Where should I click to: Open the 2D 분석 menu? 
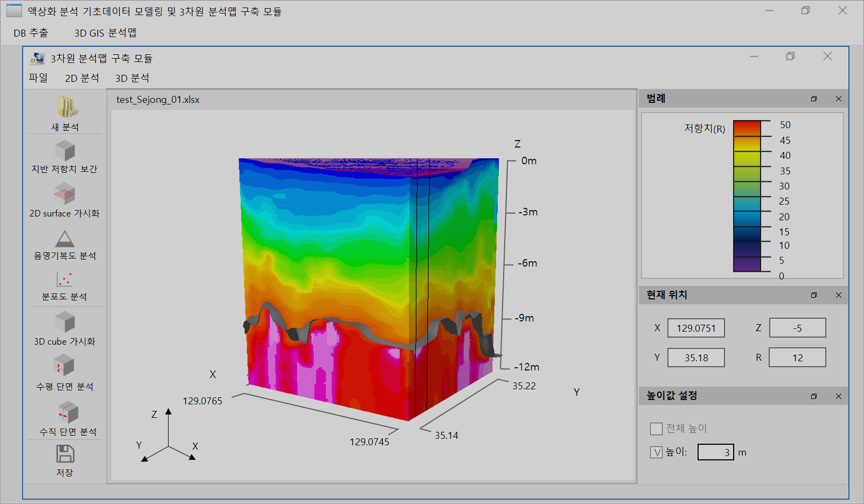[82, 78]
